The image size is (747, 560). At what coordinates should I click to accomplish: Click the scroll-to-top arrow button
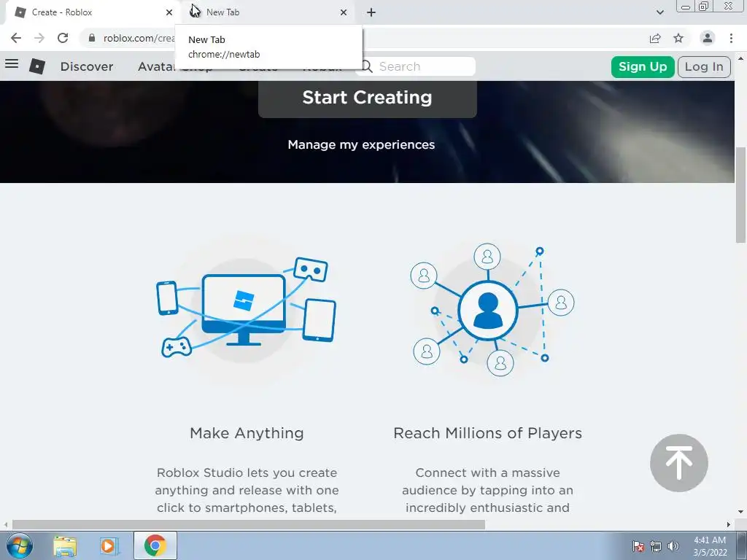(x=679, y=463)
